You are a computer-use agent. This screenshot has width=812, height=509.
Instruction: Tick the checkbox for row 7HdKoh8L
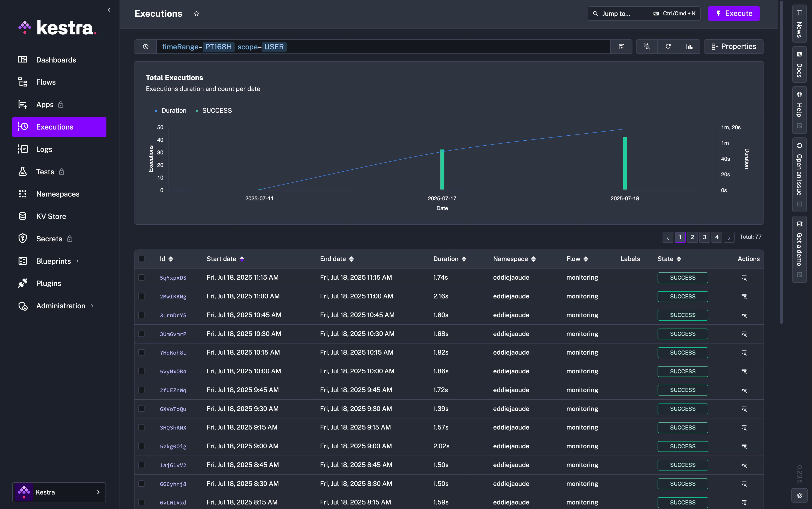coord(141,353)
